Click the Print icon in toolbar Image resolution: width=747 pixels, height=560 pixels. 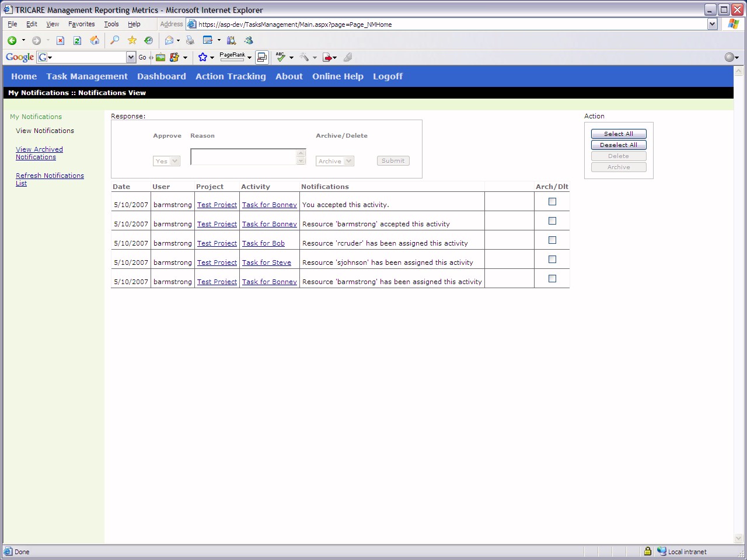coord(190,40)
